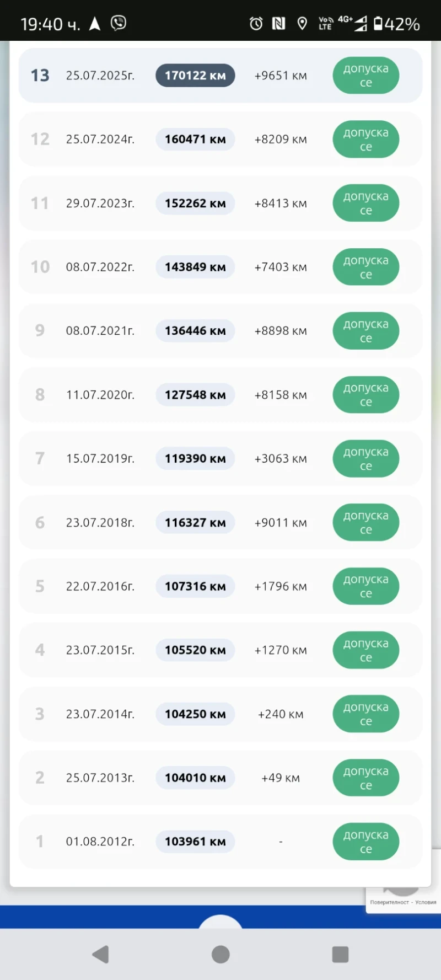Click the 170122 км mileage badge

[195, 76]
